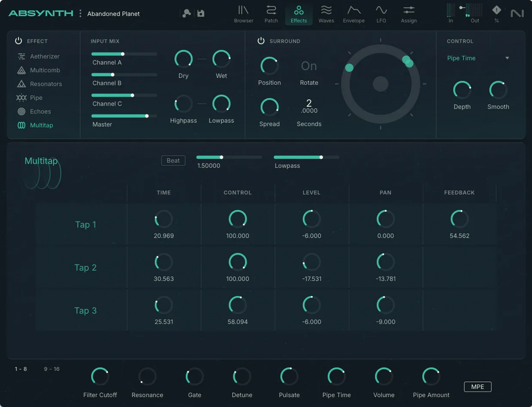Click the Beat mode button
The height and width of the screenshot is (407, 532).
point(173,160)
